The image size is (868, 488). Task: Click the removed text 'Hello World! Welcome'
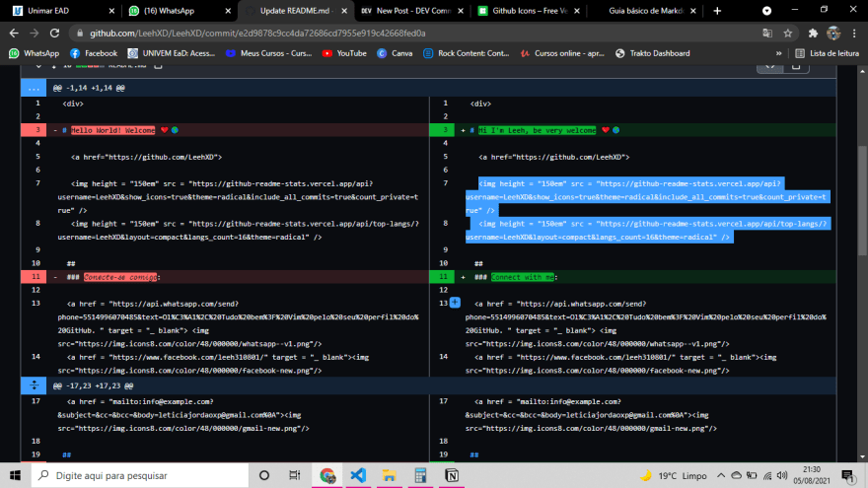point(112,130)
